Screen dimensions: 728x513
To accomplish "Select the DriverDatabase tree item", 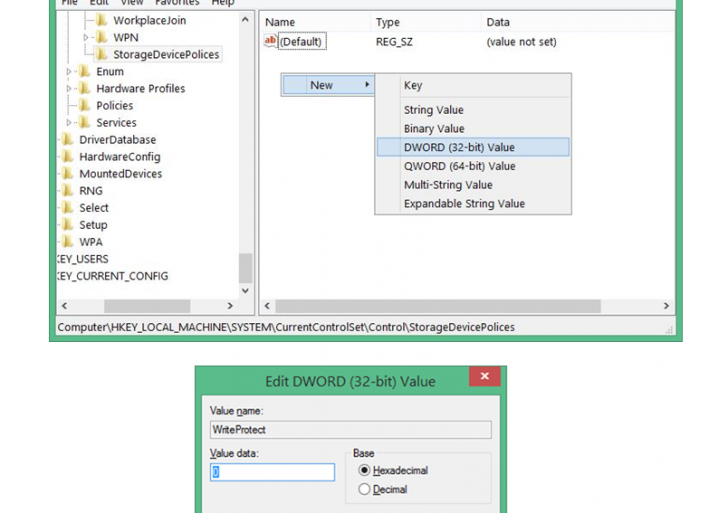I will [x=117, y=140].
